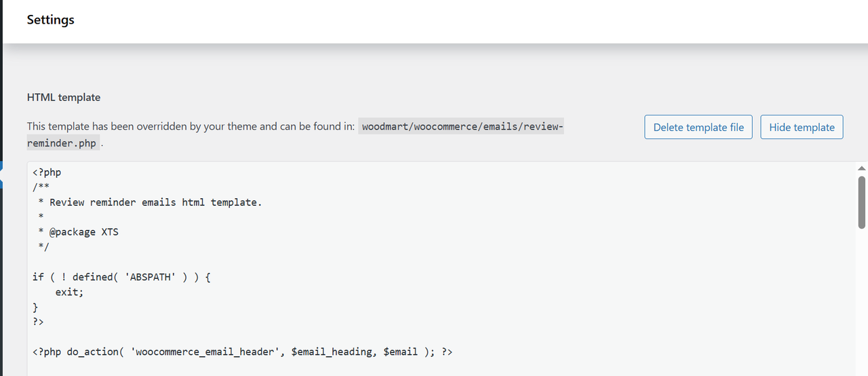868x376 pixels.
Task: Click the Delete template file button
Action: click(698, 127)
